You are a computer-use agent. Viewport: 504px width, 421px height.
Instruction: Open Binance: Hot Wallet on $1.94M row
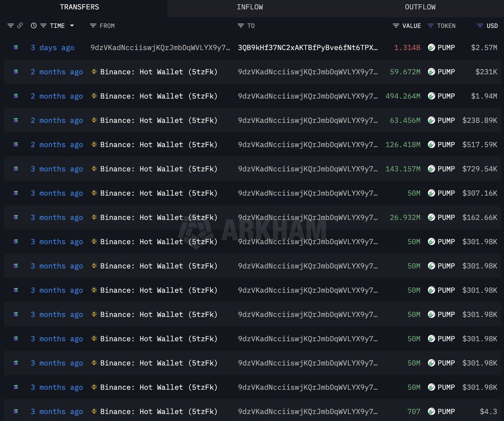[159, 96]
